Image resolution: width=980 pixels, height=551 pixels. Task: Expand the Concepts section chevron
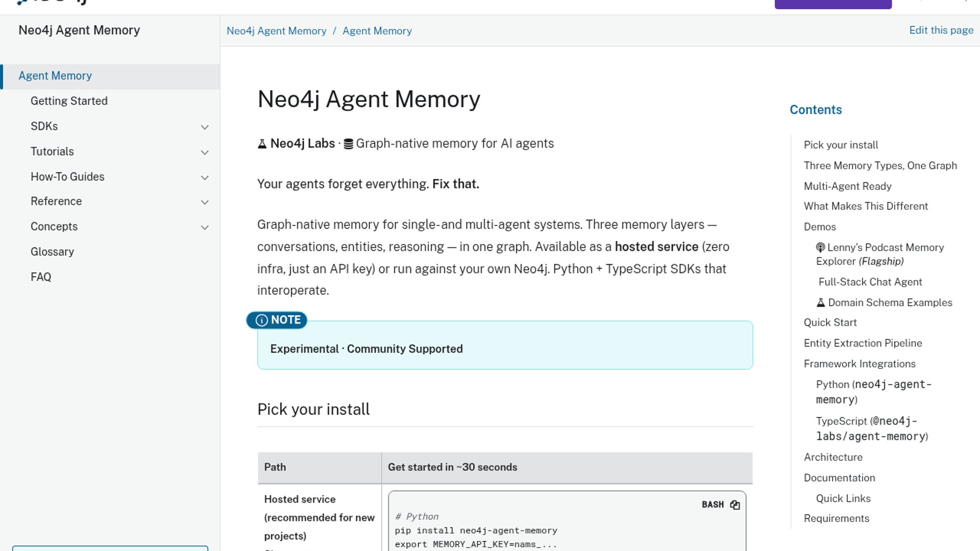click(x=205, y=228)
